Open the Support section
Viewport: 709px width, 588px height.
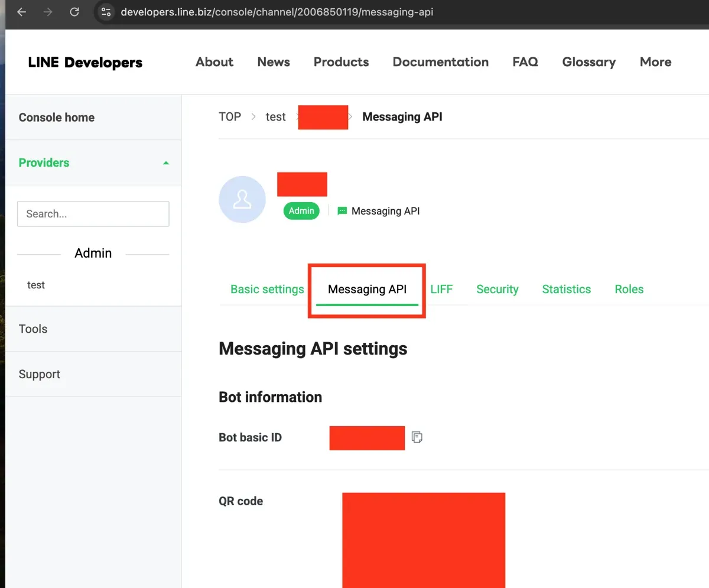(39, 373)
